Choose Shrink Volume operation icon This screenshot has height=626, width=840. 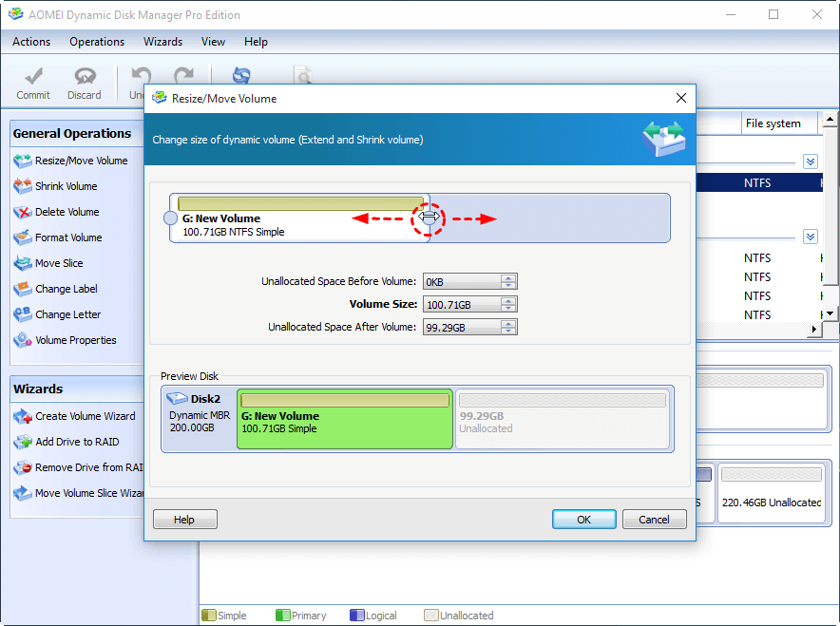[x=23, y=186]
